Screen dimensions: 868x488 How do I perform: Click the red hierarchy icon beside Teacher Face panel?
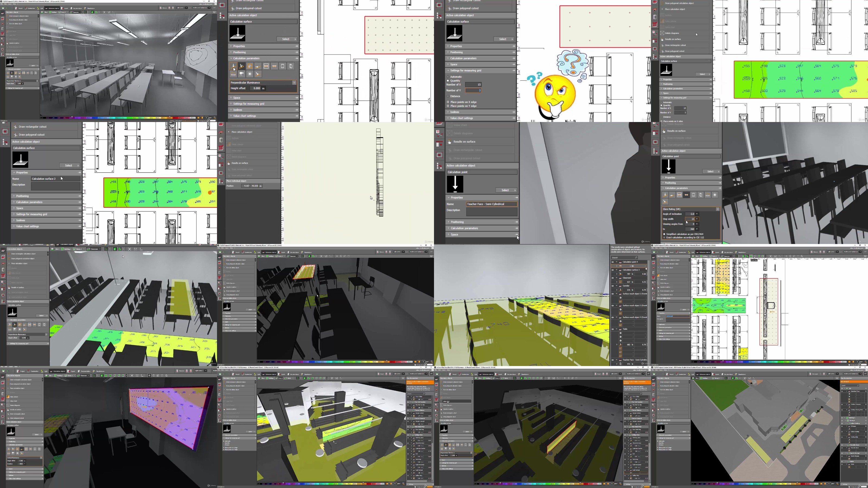[439, 166]
